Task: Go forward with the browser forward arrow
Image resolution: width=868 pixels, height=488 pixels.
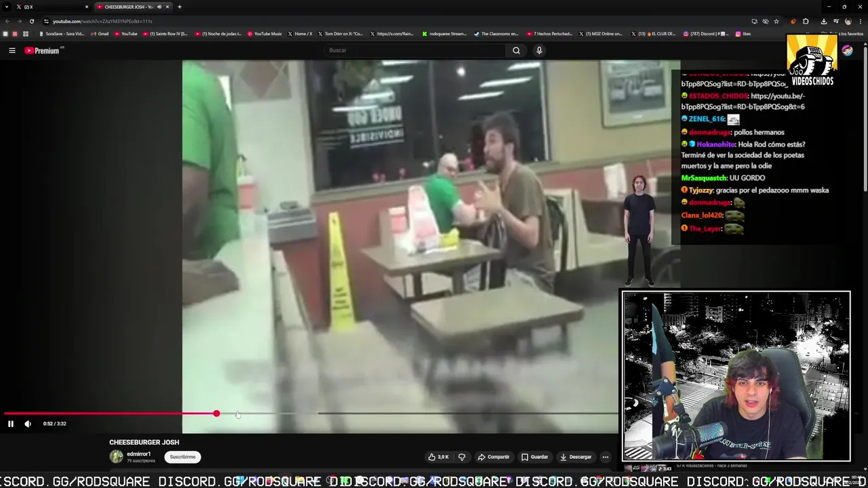Action: 19,21
